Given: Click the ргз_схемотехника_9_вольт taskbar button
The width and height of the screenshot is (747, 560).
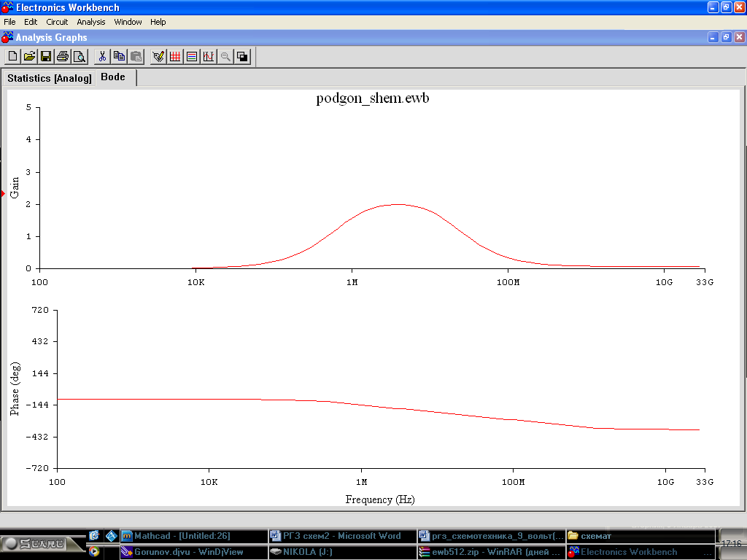Looking at the screenshot, I should (491, 536).
